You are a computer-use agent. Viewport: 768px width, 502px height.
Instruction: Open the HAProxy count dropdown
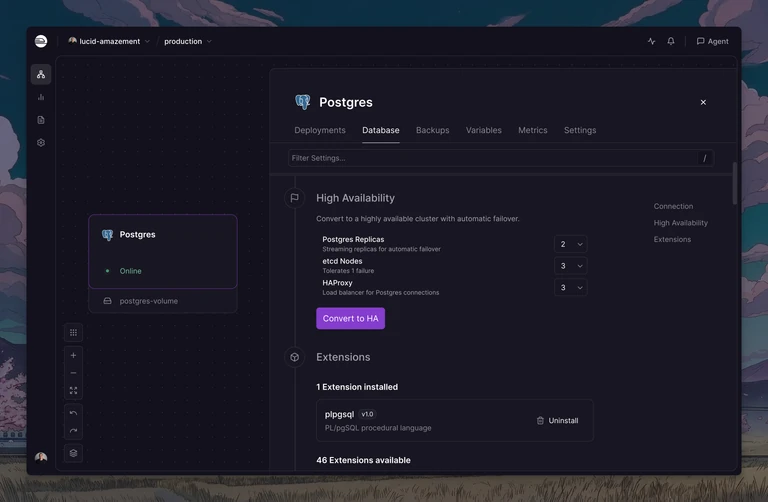571,287
